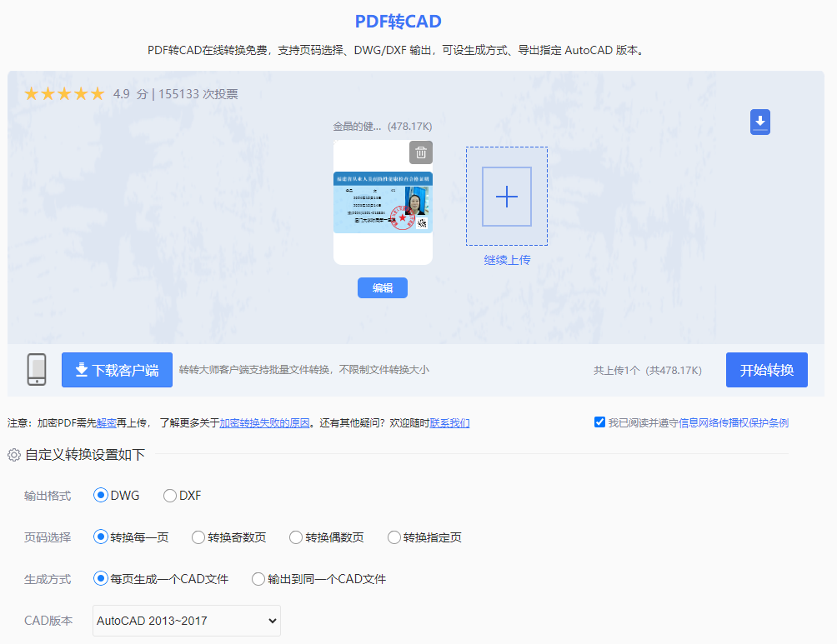The height and width of the screenshot is (644, 837).
Task: Delete the uploaded PDF via trash icon
Action: (x=421, y=152)
